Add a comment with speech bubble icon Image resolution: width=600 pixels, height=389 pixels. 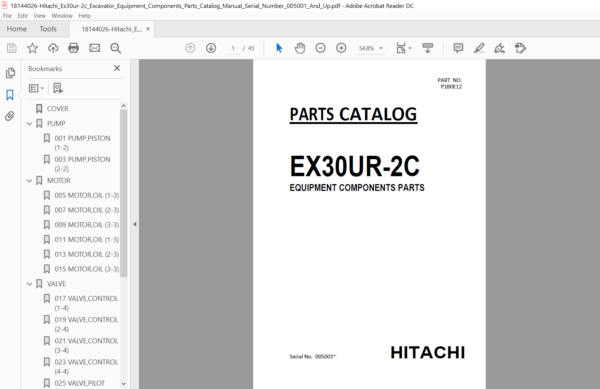(x=458, y=48)
